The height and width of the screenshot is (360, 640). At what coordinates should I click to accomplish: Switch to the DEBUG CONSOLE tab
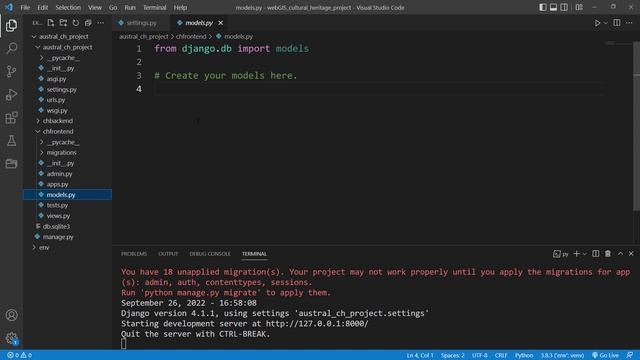coord(210,254)
